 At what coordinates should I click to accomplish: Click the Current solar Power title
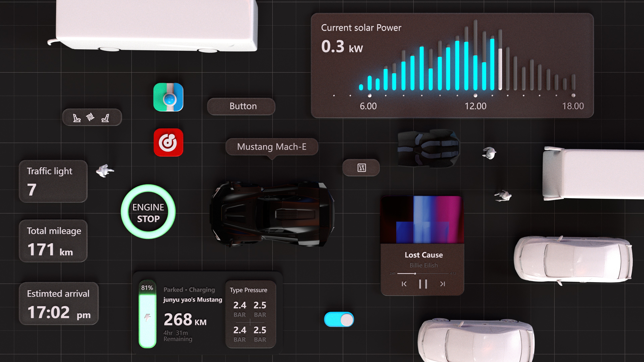pyautogui.click(x=361, y=28)
